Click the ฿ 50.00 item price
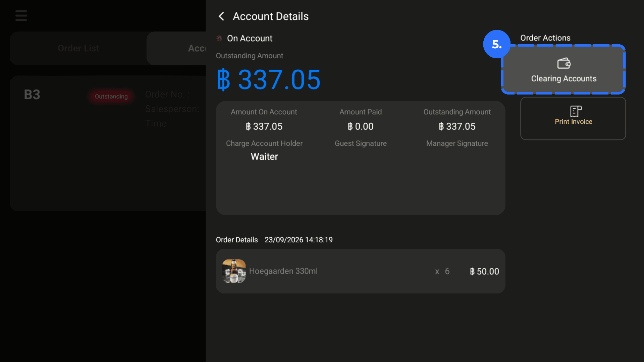The height and width of the screenshot is (362, 644). click(x=484, y=271)
